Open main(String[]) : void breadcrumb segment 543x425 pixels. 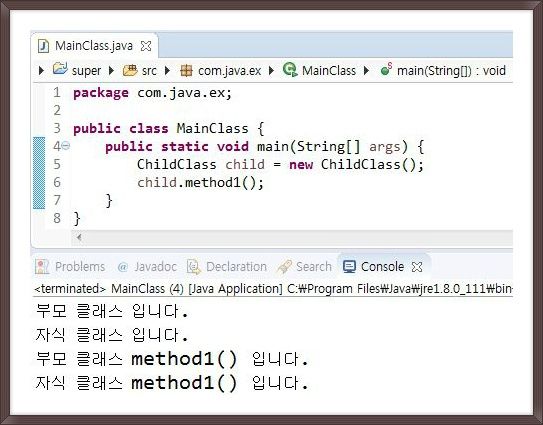(x=451, y=71)
